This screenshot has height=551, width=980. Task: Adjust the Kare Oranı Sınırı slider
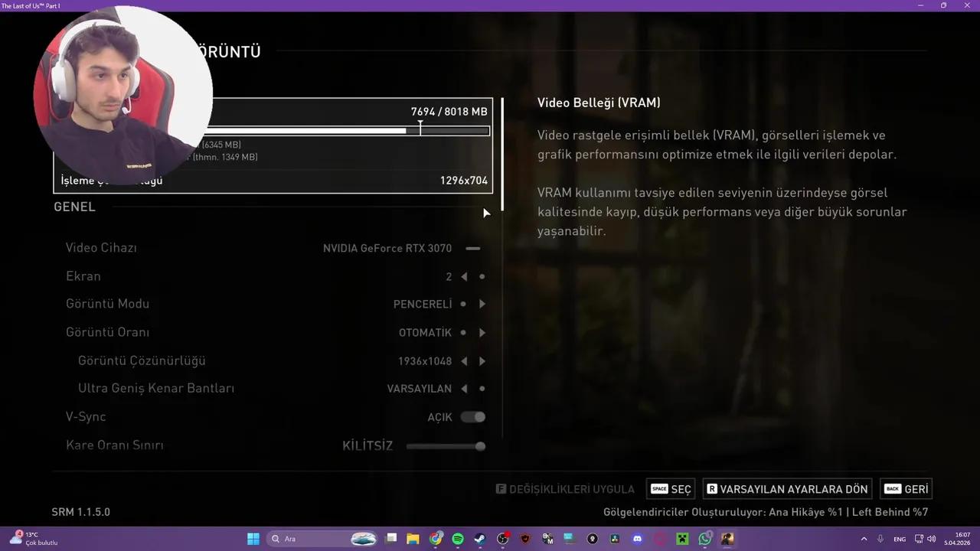click(446, 445)
